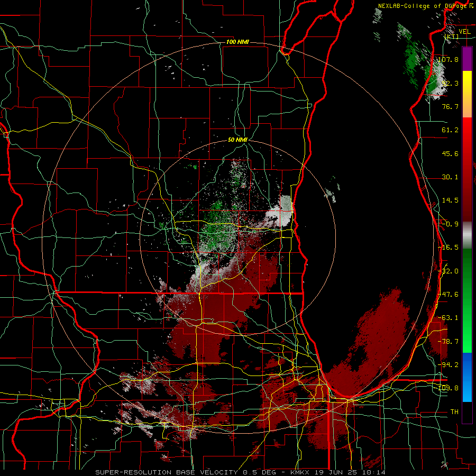476x476 pixels.
Task: Select the 30.1 velocity scale value
Action: (x=450, y=177)
